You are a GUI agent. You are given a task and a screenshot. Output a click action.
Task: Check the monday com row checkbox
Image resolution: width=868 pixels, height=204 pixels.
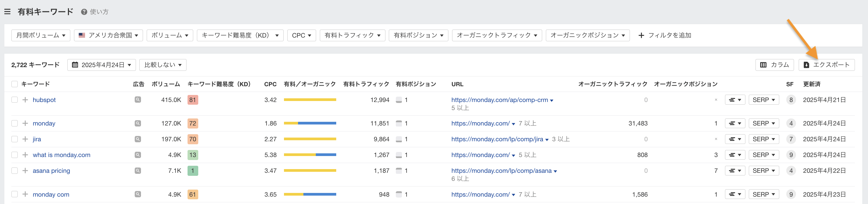coord(14,194)
